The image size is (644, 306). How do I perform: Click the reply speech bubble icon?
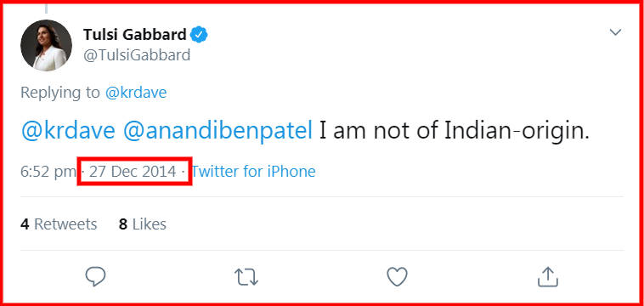coord(96,277)
